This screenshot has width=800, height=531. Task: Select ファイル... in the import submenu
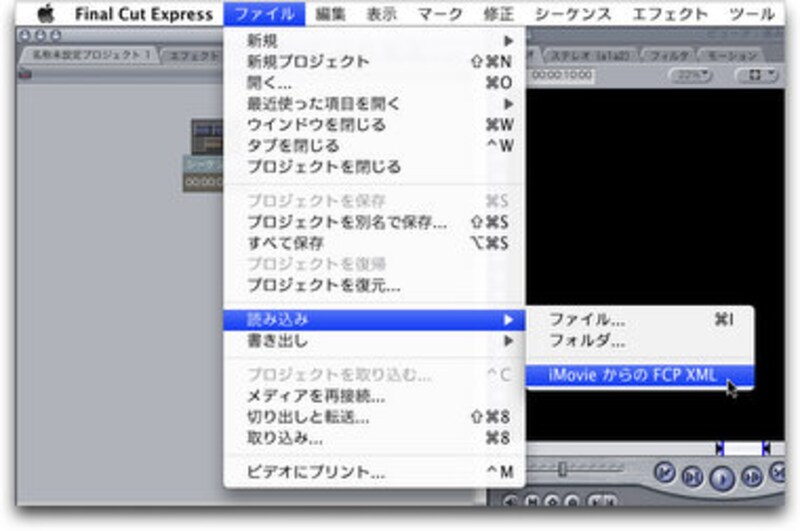pos(588,320)
